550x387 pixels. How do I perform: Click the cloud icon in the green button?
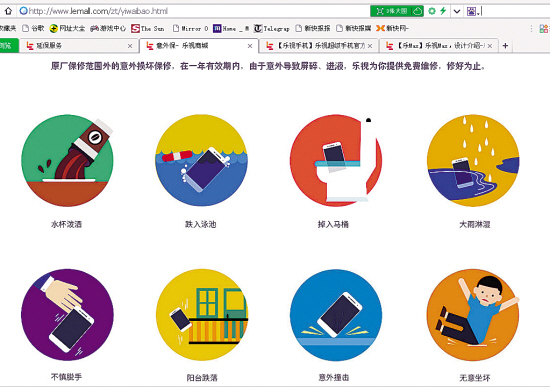[417, 11]
